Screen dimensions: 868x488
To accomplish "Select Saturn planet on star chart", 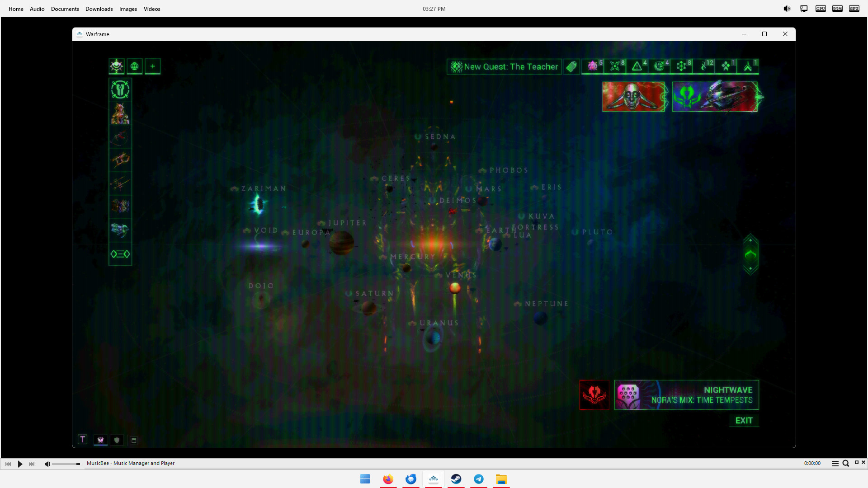I will (x=368, y=308).
